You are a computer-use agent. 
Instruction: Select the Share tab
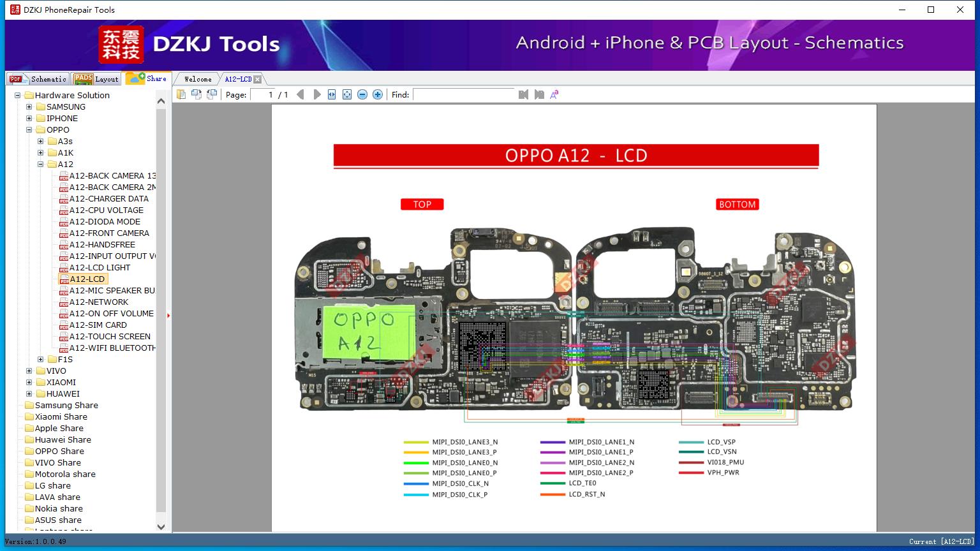coord(147,78)
